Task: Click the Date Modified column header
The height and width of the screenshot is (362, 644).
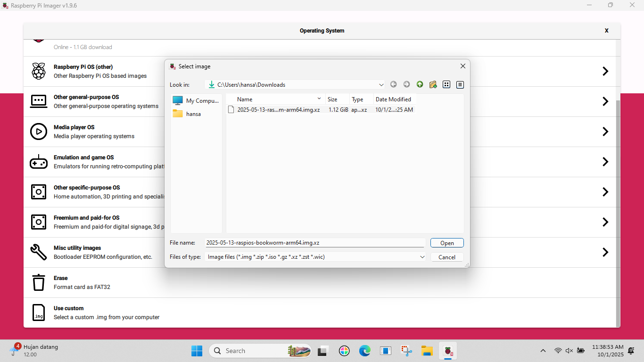Action: [x=394, y=99]
